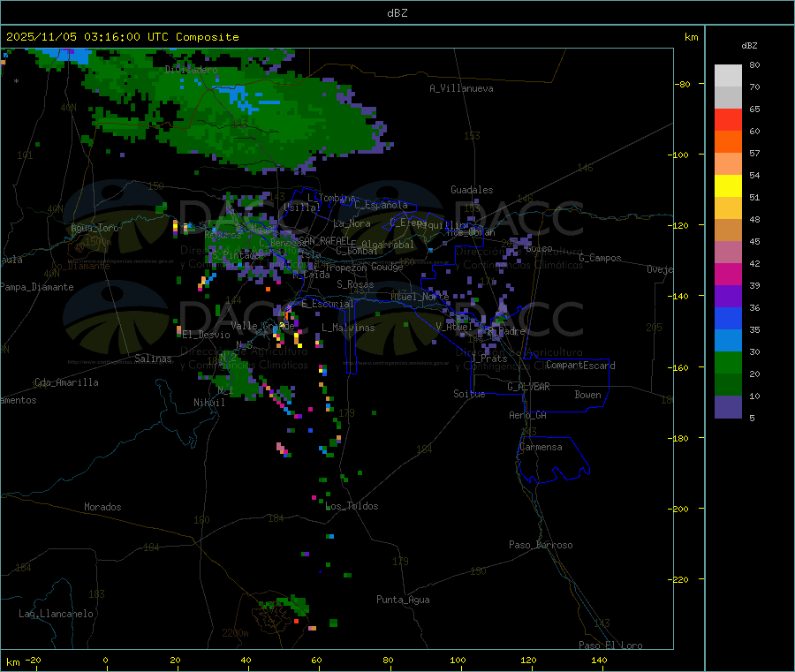Click the Salinas map label

(153, 359)
